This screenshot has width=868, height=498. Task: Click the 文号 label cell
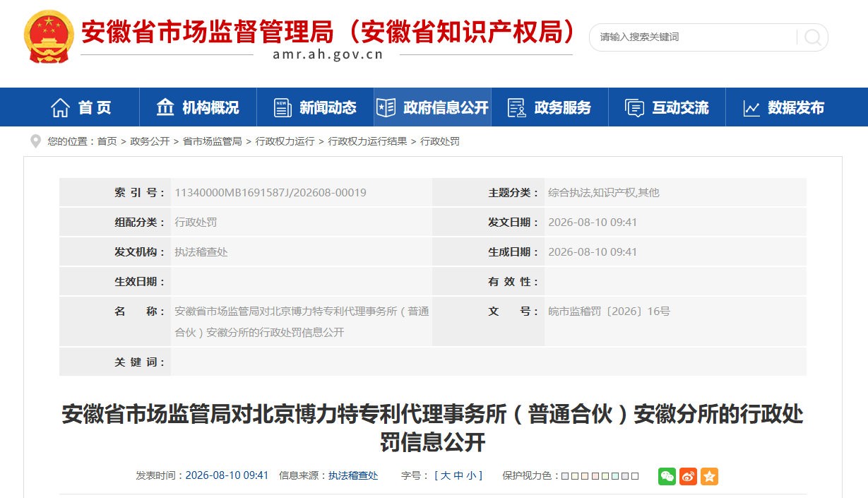point(489,321)
